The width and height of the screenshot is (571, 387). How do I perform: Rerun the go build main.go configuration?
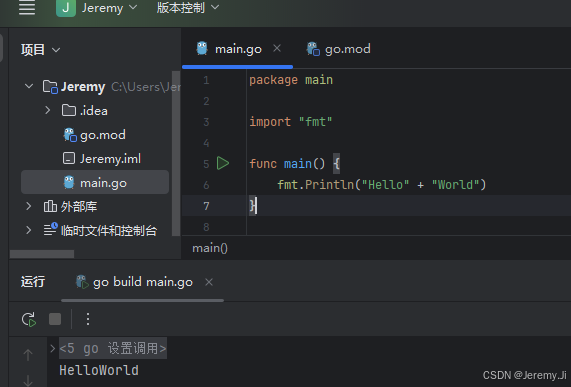point(29,319)
